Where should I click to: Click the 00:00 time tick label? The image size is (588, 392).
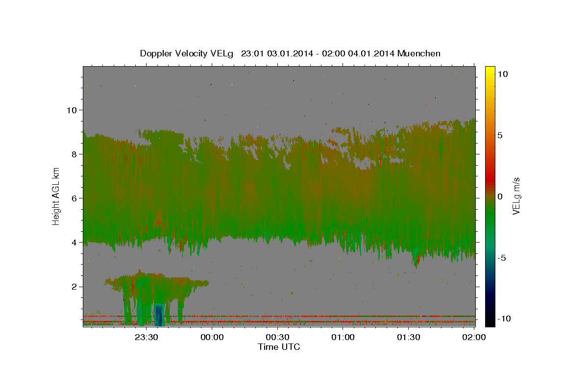pos(212,337)
